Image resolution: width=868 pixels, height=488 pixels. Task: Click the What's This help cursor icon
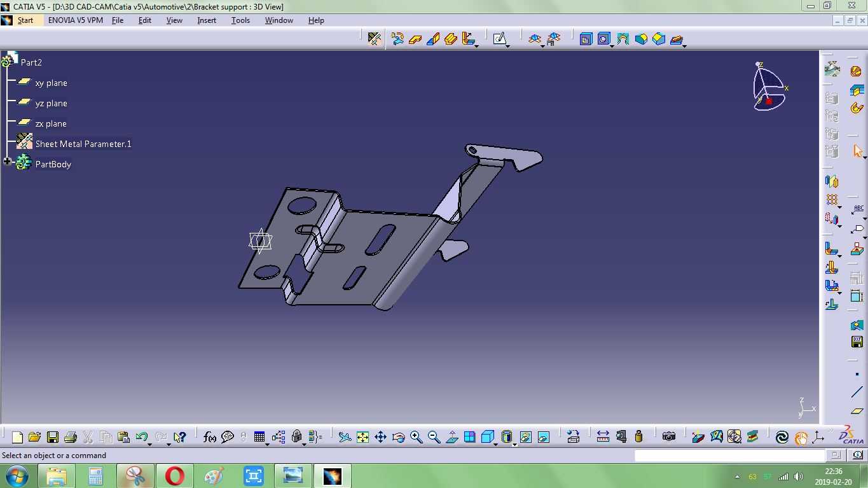pyautogui.click(x=180, y=437)
